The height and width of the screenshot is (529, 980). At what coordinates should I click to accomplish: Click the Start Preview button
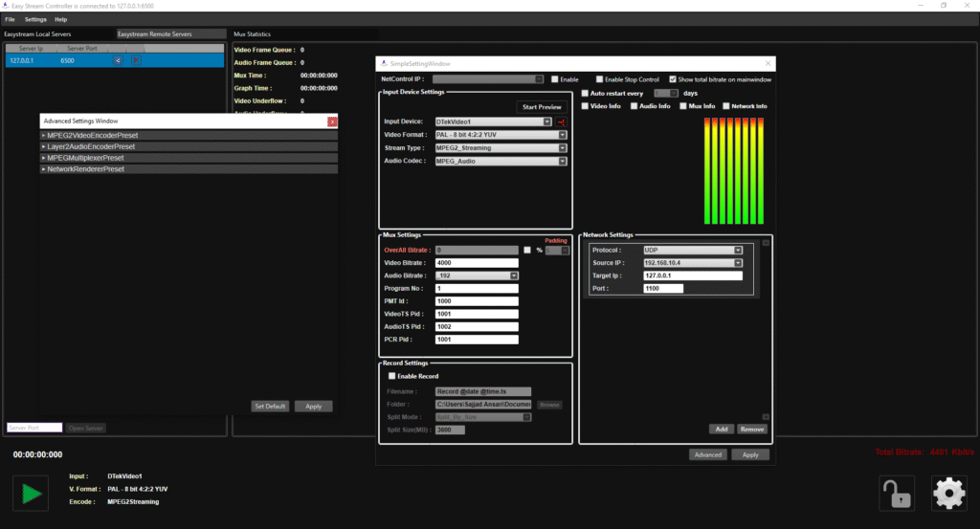[x=542, y=107]
